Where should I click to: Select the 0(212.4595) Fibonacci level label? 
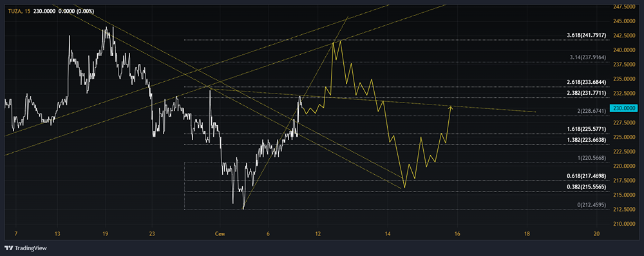point(591,204)
